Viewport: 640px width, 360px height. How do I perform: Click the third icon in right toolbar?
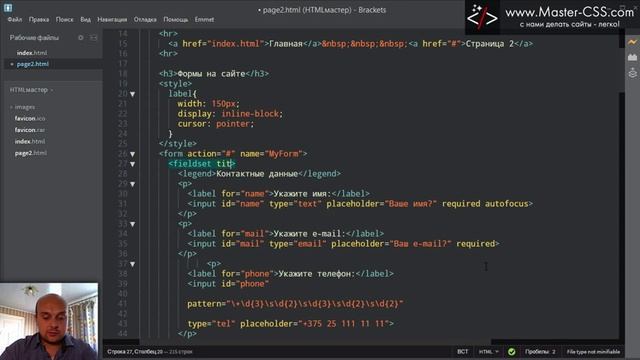tap(632, 73)
